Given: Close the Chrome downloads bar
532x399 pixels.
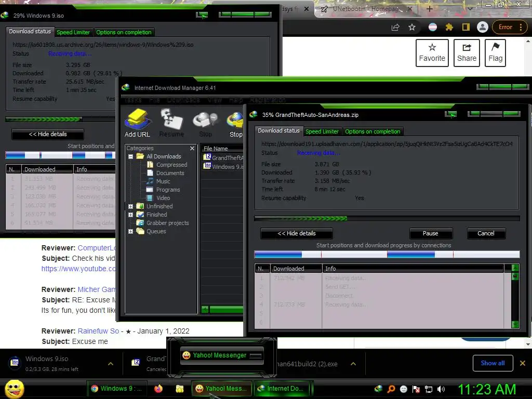Looking at the screenshot, I should coord(523,363).
